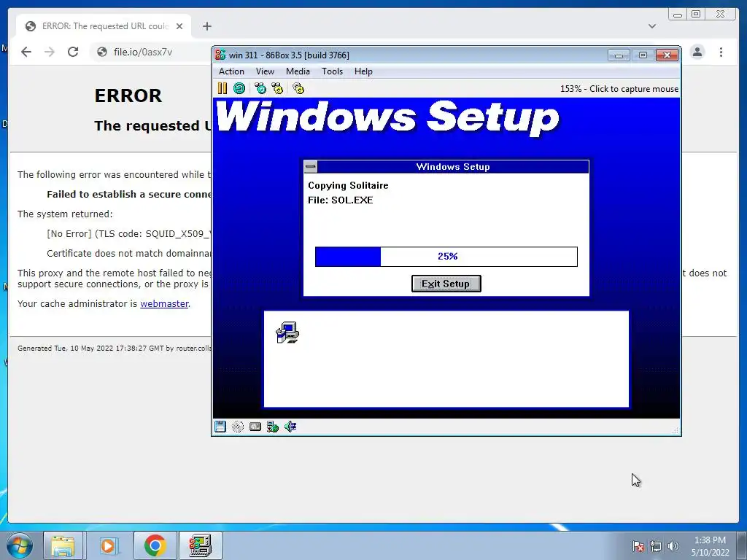Follow the webmaster link
Screen dimensions: 747x560
pos(164,303)
